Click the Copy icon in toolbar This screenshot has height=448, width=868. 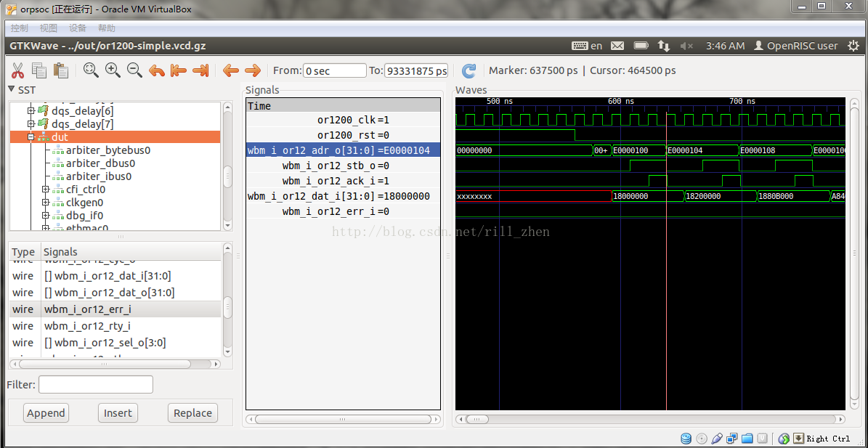(38, 70)
